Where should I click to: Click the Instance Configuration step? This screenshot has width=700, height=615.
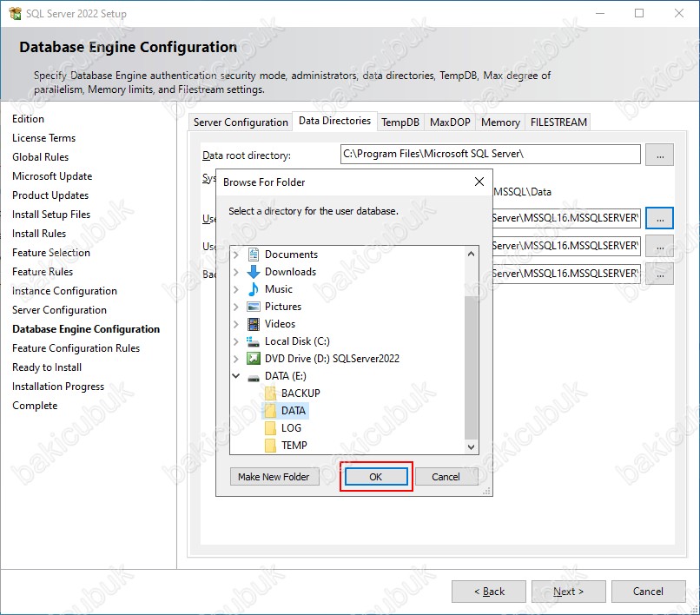pos(64,291)
